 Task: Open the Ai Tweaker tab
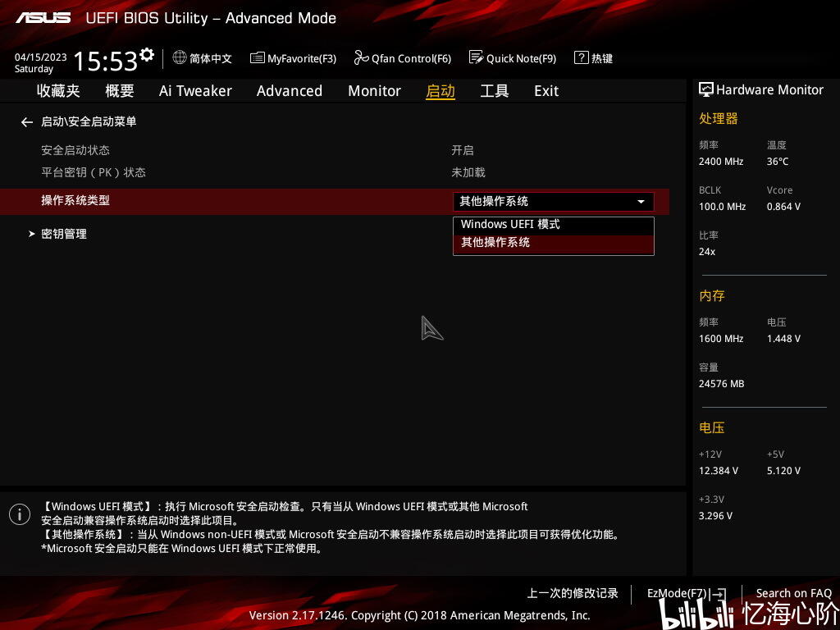pos(195,91)
